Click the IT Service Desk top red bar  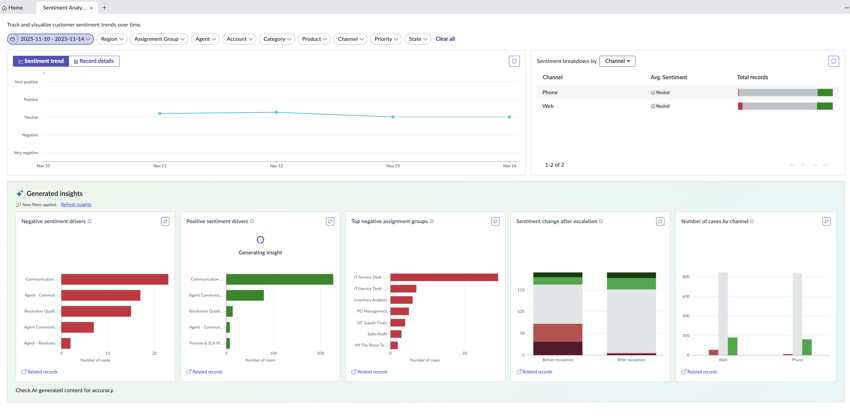click(x=444, y=277)
